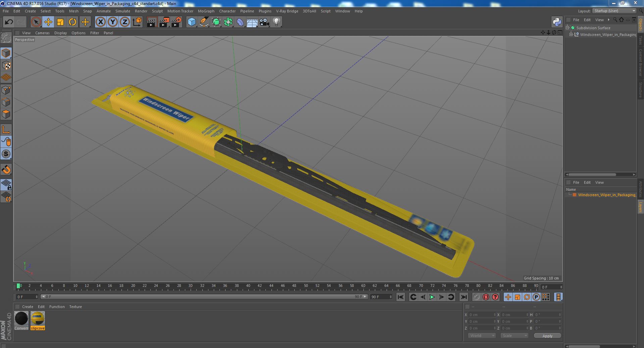Toggle coordinate system icon
Viewport: 644px width, 348px height.
pyautogui.click(x=137, y=22)
